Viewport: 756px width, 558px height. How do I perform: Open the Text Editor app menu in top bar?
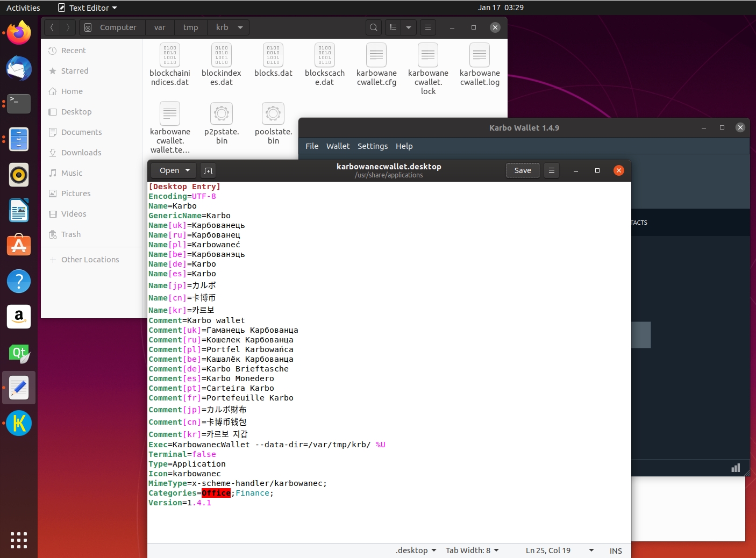coord(88,8)
